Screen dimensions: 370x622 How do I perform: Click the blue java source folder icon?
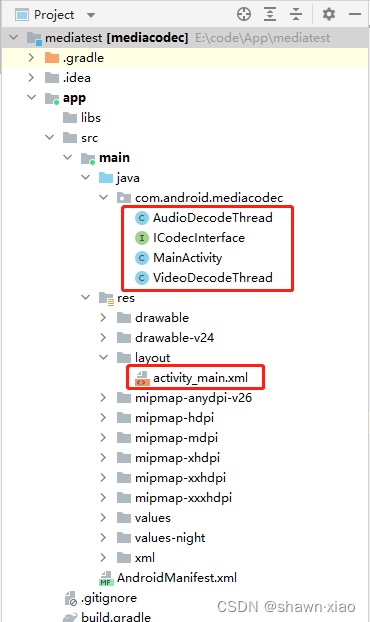(106, 177)
